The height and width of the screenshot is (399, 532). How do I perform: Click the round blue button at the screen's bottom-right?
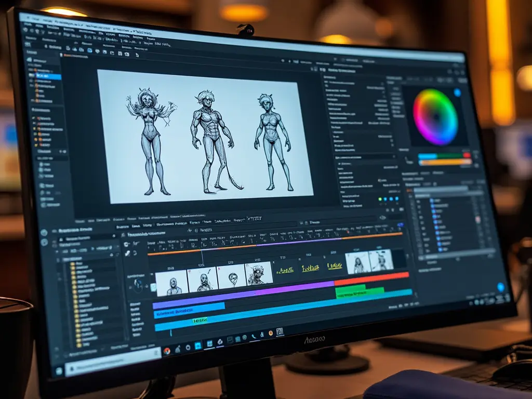[x=501, y=287]
